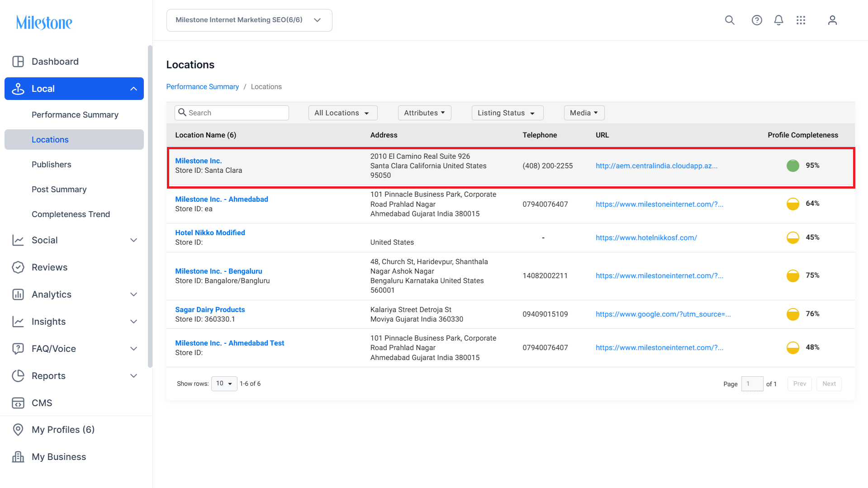The image size is (868, 488).
Task: Open the help question mark icon
Action: pos(757,20)
